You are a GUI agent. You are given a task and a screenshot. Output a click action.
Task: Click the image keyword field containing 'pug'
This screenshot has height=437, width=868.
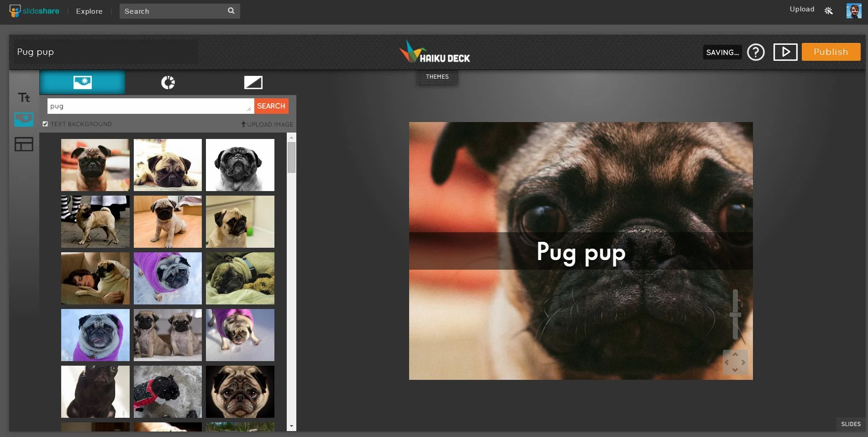tap(151, 106)
